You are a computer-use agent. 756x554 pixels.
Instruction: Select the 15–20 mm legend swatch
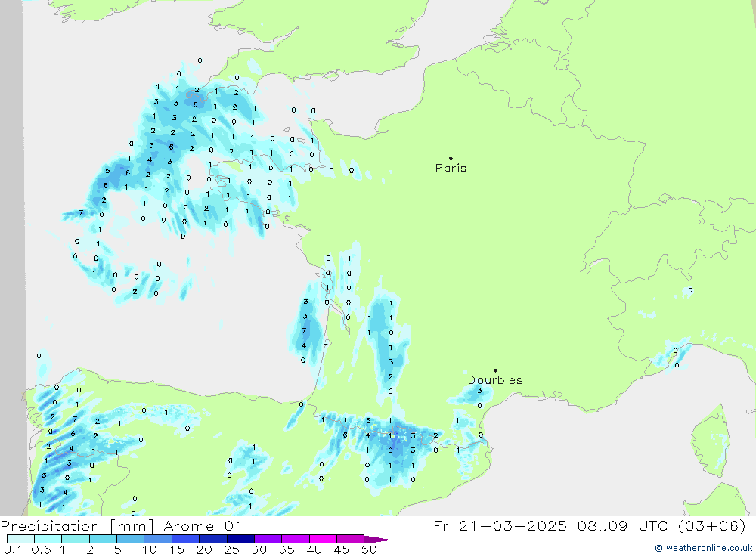click(186, 539)
